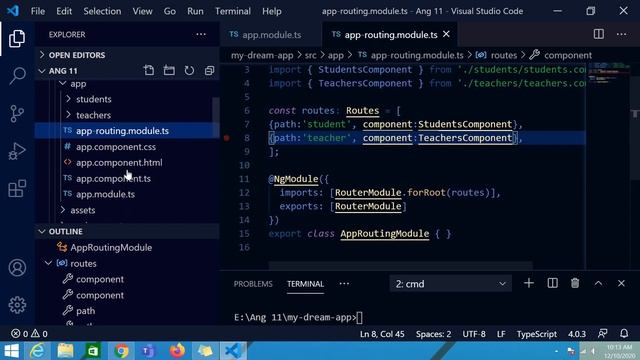Kill the terminal with trash icon
Screen dimensions: 640x360
click(x=575, y=283)
